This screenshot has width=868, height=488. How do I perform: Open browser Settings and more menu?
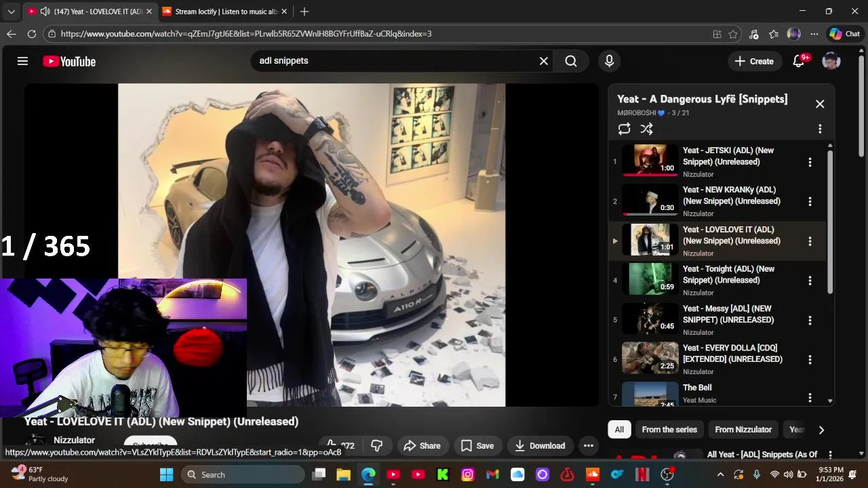point(814,34)
